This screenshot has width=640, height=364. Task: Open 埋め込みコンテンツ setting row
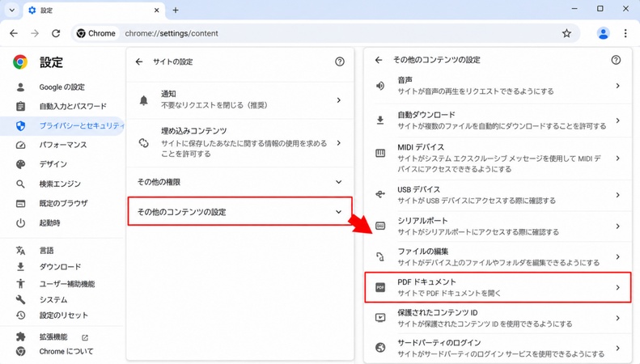[240, 143]
